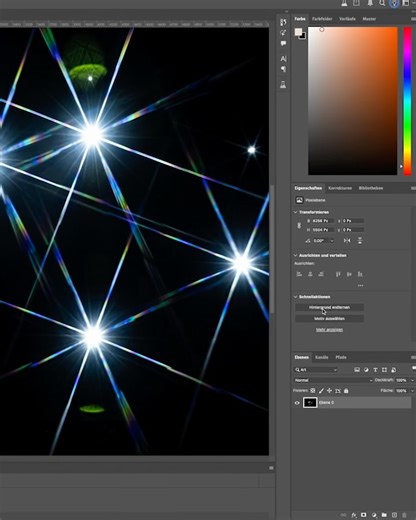The width and height of the screenshot is (416, 520).
Task: Open the Fläche fill dropdown arrow
Action: pyautogui.click(x=412, y=390)
